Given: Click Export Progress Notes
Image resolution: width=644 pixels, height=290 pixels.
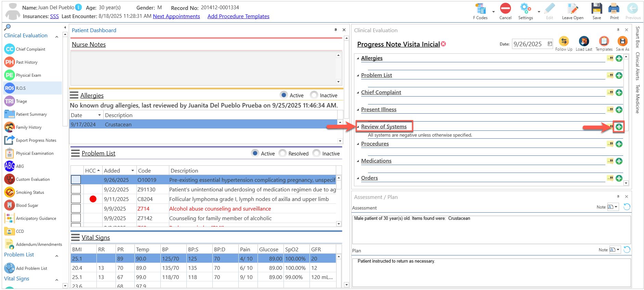Looking at the screenshot, I should 30,140.
